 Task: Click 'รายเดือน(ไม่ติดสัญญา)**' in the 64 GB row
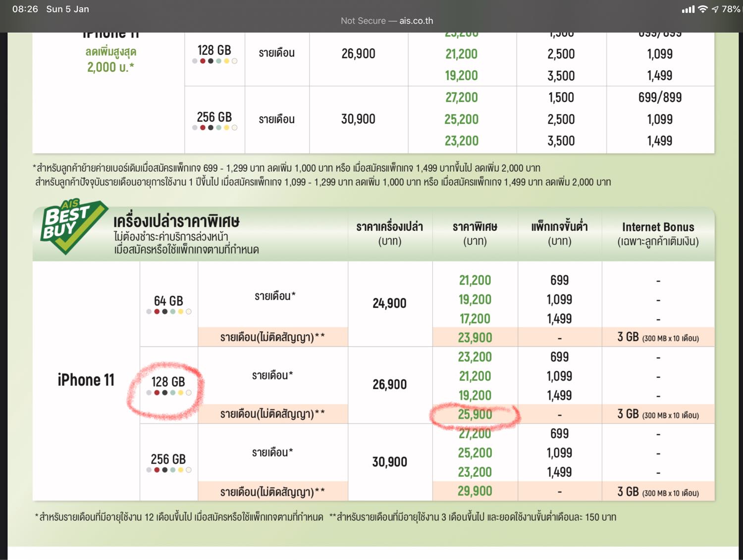click(x=272, y=337)
